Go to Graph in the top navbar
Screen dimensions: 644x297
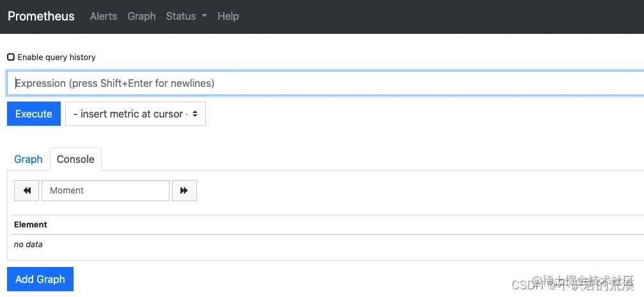pyautogui.click(x=141, y=16)
